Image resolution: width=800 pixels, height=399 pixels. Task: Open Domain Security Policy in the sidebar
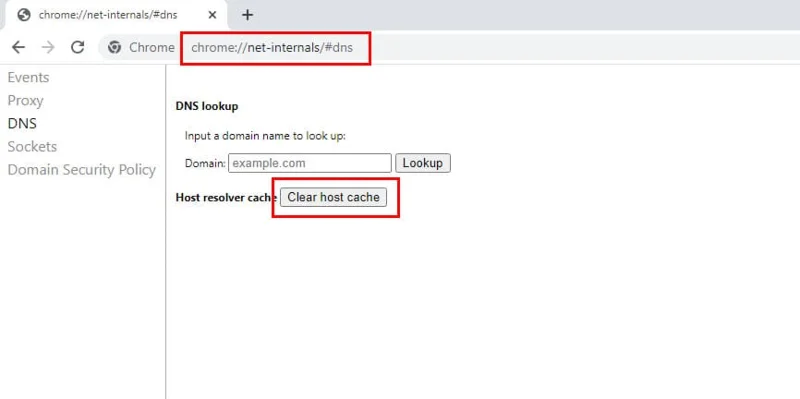click(x=82, y=170)
